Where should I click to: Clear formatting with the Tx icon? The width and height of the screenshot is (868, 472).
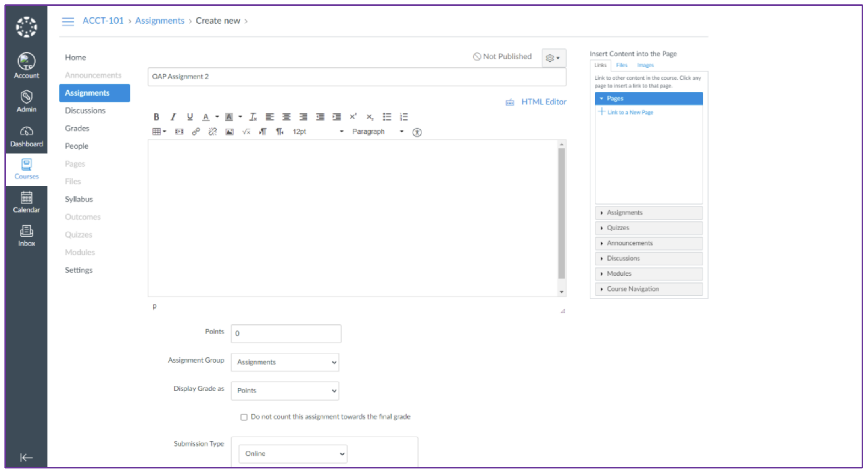click(x=253, y=117)
